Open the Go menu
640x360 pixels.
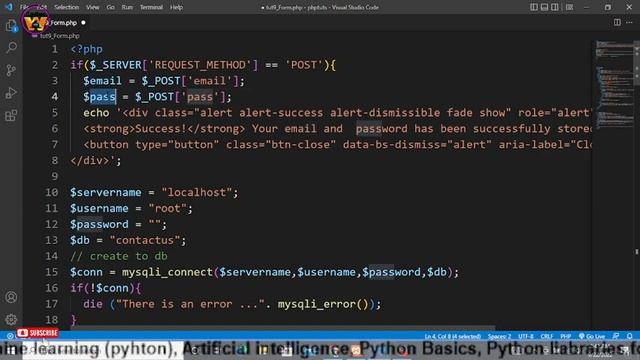[x=111, y=7]
